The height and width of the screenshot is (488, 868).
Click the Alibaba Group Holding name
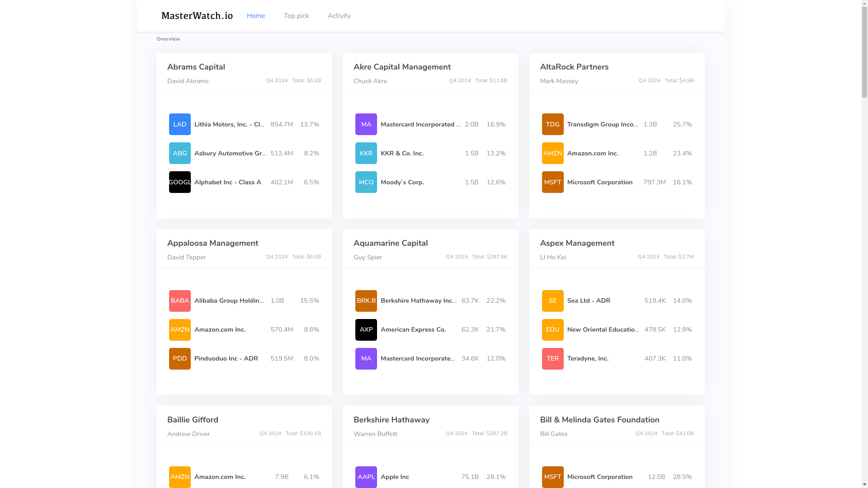point(229,301)
